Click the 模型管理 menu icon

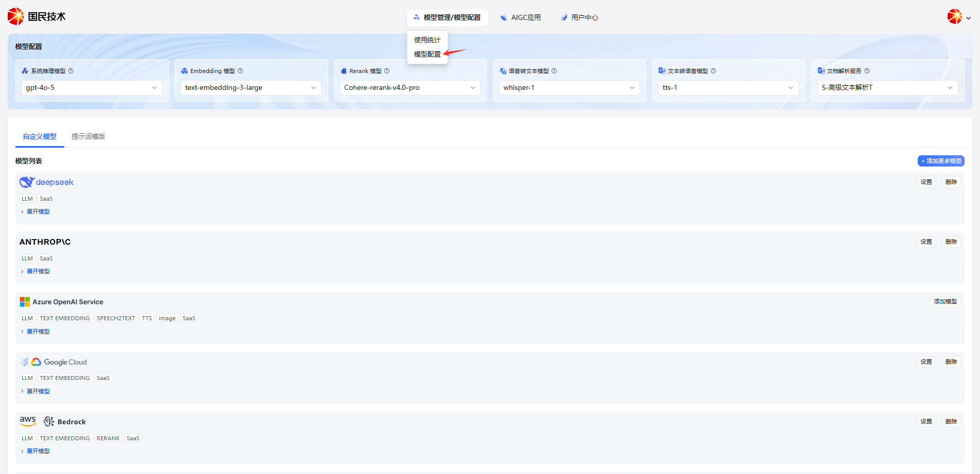[416, 17]
